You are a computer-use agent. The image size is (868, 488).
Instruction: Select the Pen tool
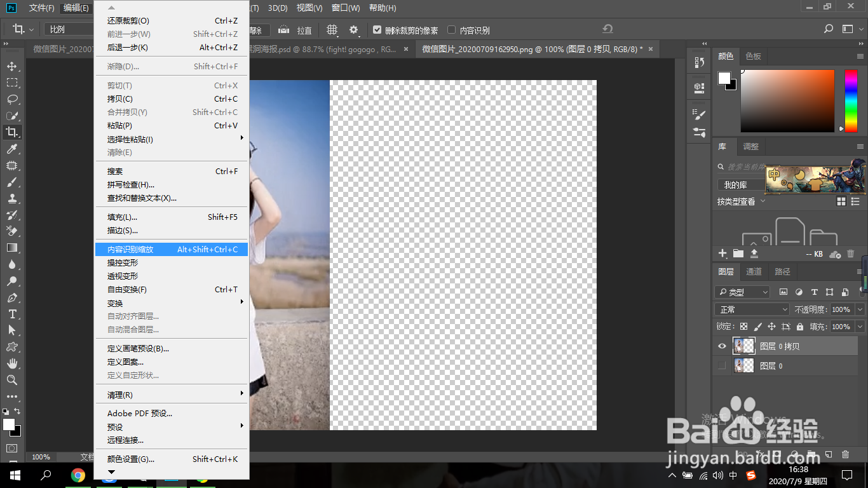pos(12,297)
